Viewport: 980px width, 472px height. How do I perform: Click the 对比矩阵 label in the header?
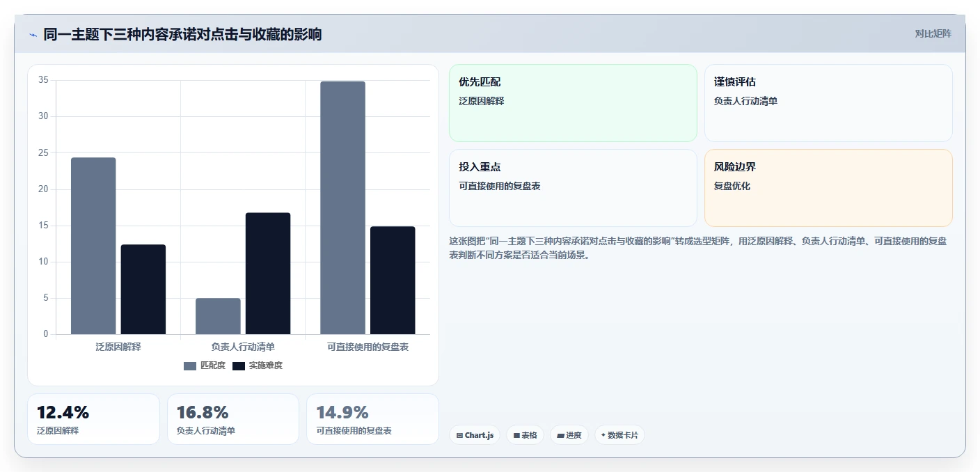tap(933, 33)
